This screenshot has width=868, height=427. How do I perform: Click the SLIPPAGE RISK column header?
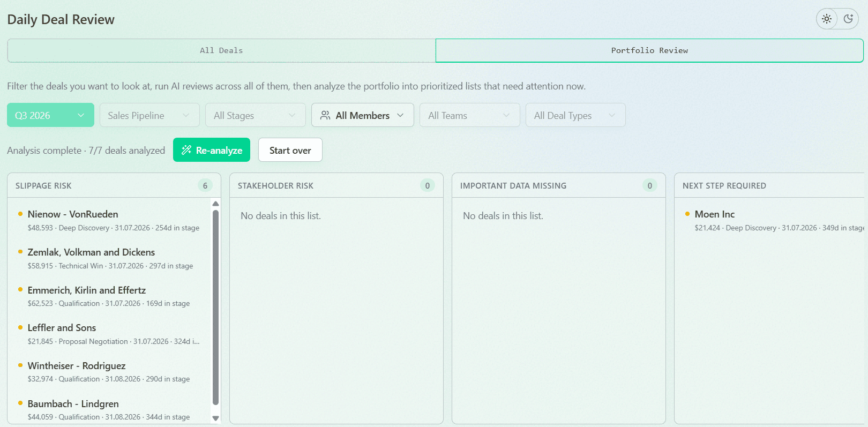(x=43, y=185)
